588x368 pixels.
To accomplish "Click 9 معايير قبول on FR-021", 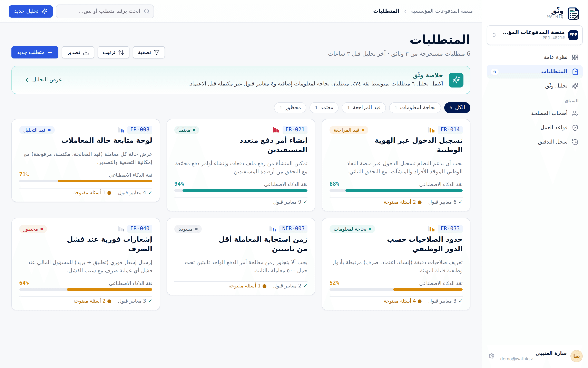I will (x=290, y=202).
